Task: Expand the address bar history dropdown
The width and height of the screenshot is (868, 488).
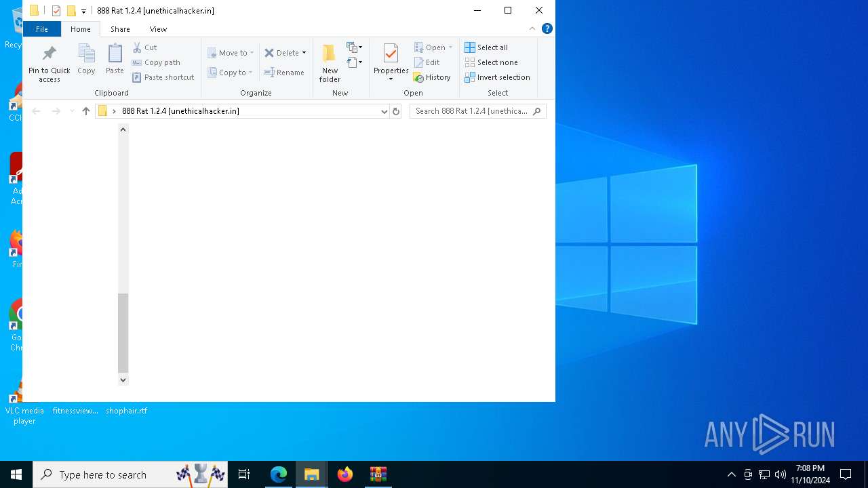Action: 384,111
